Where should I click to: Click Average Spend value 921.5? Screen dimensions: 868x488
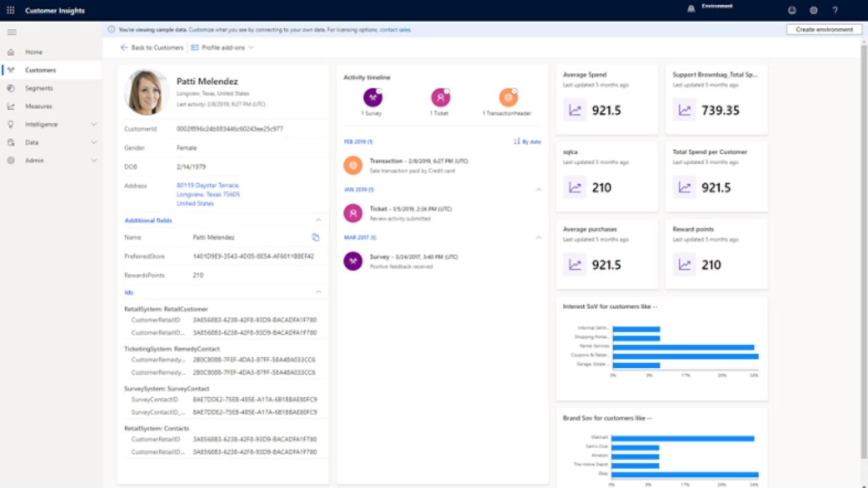pyautogui.click(x=607, y=111)
